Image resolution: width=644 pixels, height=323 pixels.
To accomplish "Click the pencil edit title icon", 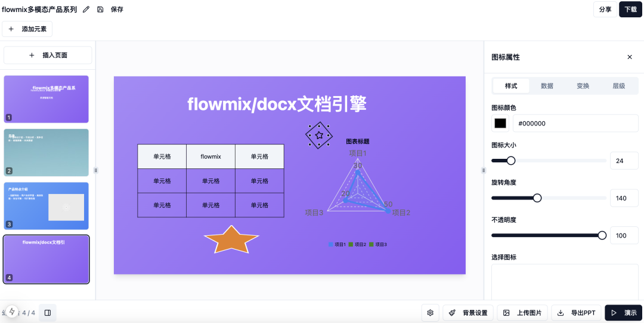I will 86,10.
